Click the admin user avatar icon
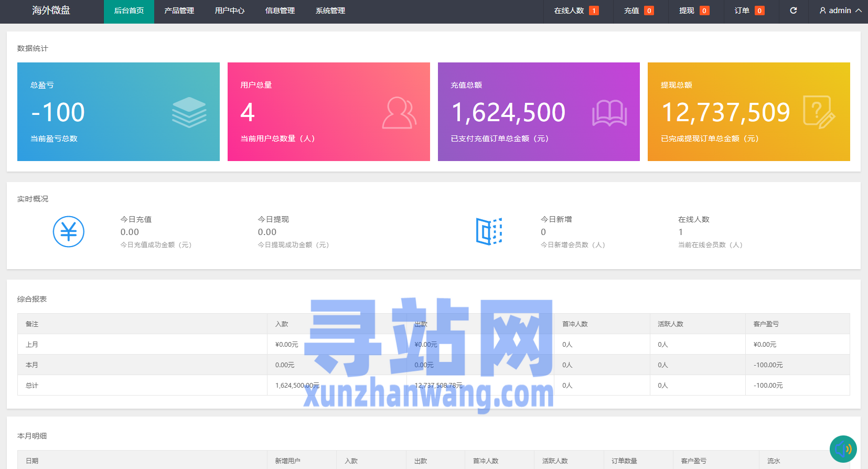This screenshot has height=469, width=868. 823,10
